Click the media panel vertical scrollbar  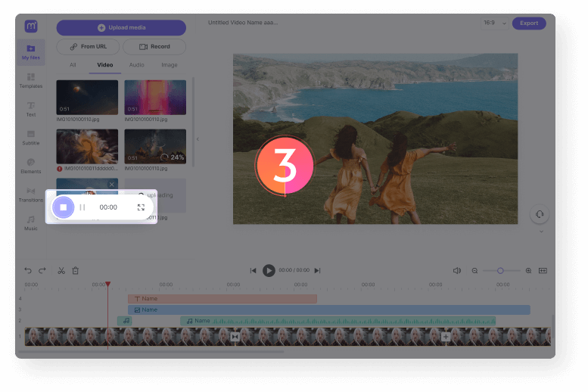point(194,122)
